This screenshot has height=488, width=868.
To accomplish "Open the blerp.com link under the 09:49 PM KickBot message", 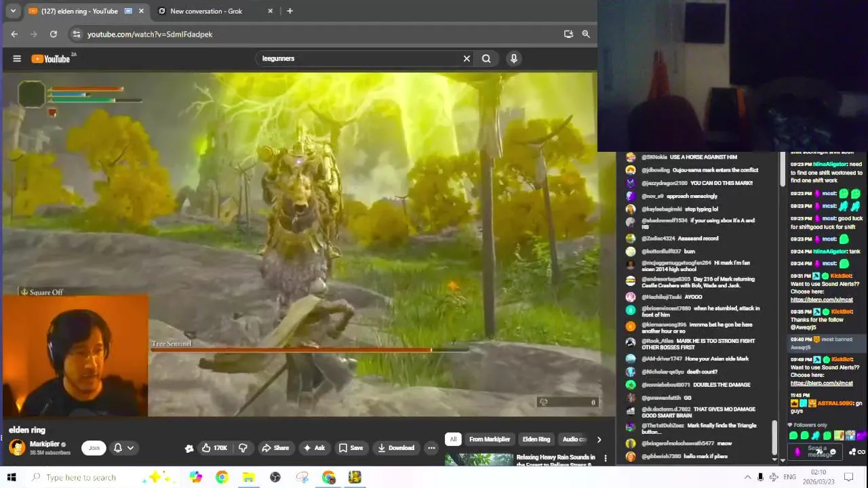I will 821,383.
